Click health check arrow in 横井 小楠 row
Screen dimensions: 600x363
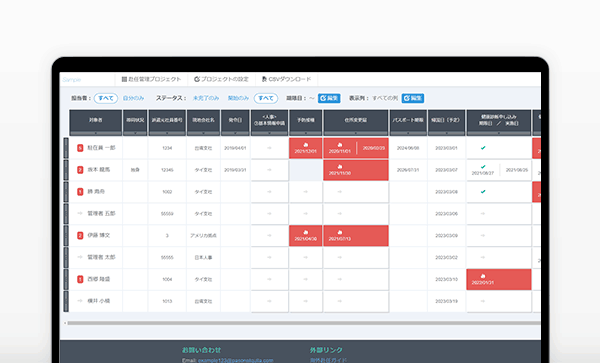[483, 301]
